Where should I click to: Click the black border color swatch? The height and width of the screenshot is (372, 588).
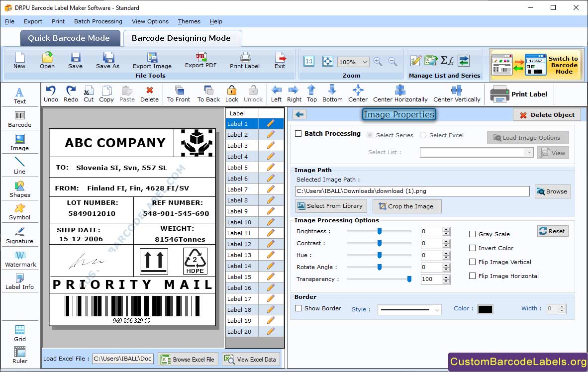coord(485,309)
